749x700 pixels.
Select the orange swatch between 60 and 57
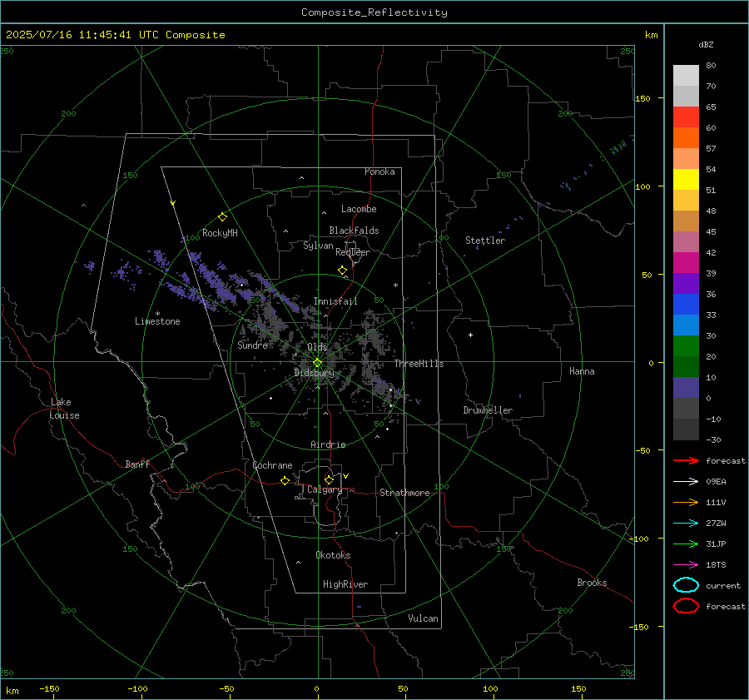click(686, 138)
